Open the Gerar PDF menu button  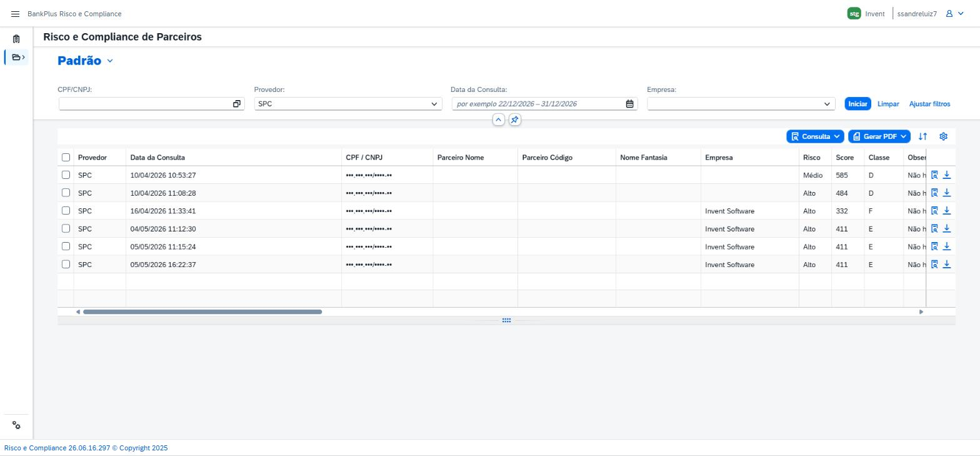coord(879,136)
